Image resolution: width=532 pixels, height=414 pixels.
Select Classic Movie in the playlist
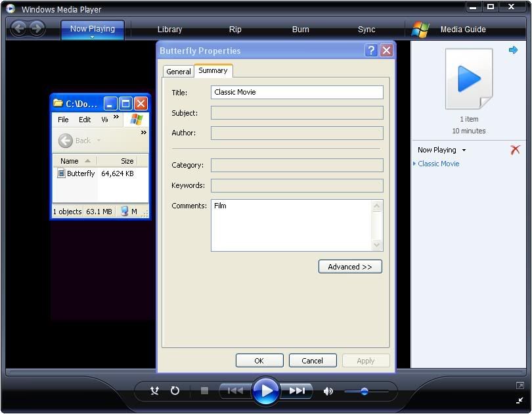click(438, 164)
